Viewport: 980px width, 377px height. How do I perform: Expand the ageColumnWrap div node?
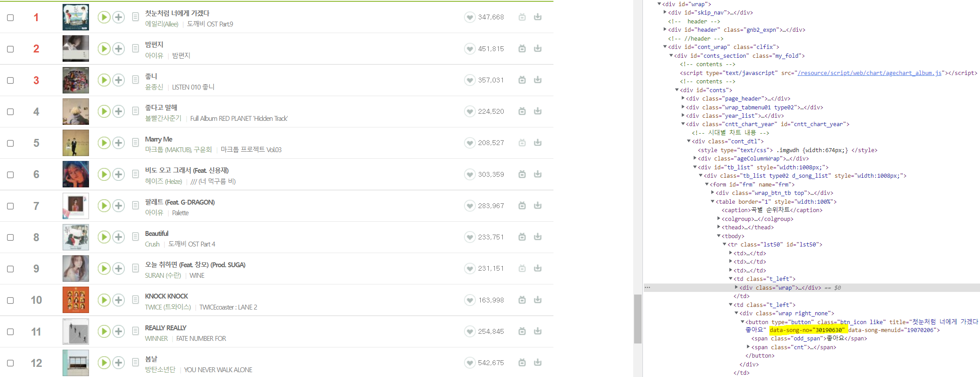pyautogui.click(x=695, y=158)
